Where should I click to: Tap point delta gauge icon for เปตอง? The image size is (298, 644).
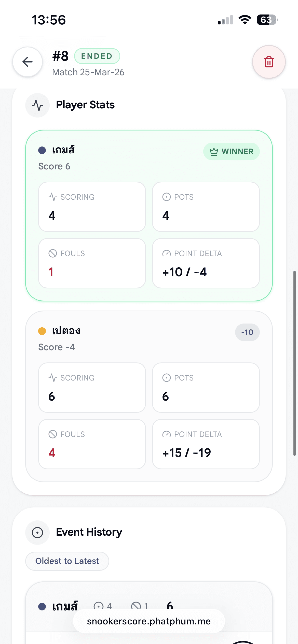(x=167, y=434)
